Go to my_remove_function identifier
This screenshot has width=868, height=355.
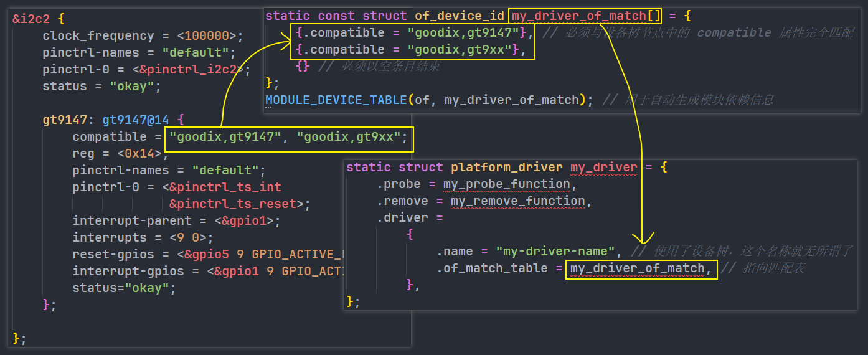click(517, 201)
